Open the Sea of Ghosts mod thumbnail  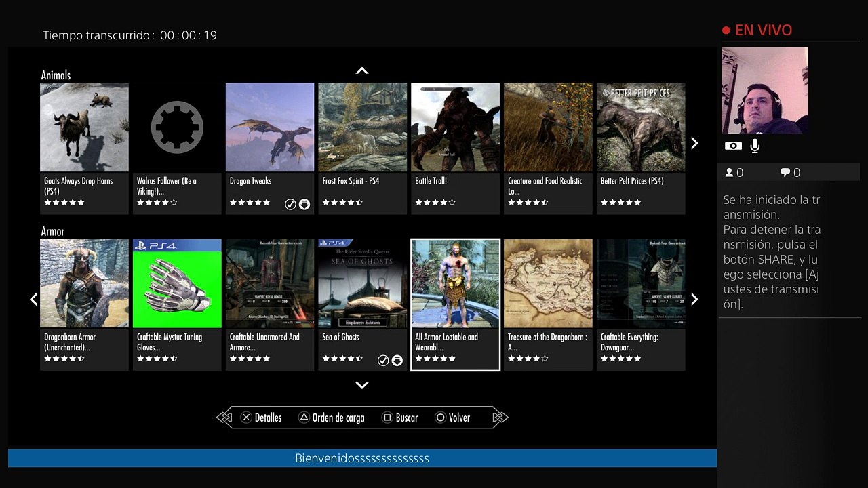(x=363, y=283)
